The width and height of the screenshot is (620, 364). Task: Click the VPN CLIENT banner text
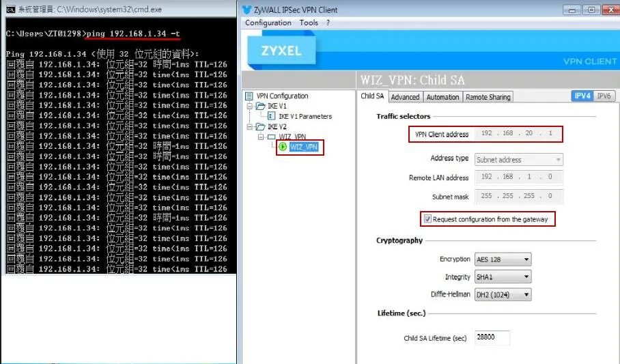pos(589,61)
